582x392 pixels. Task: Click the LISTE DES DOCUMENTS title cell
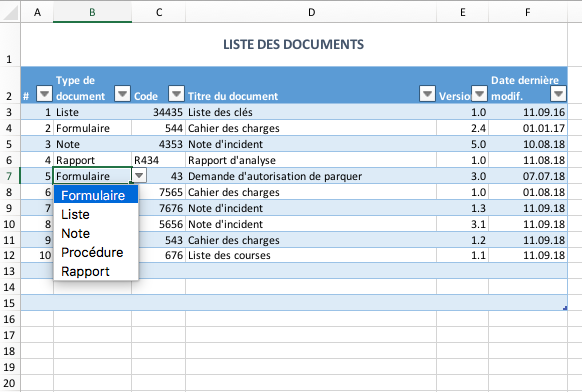(x=294, y=45)
